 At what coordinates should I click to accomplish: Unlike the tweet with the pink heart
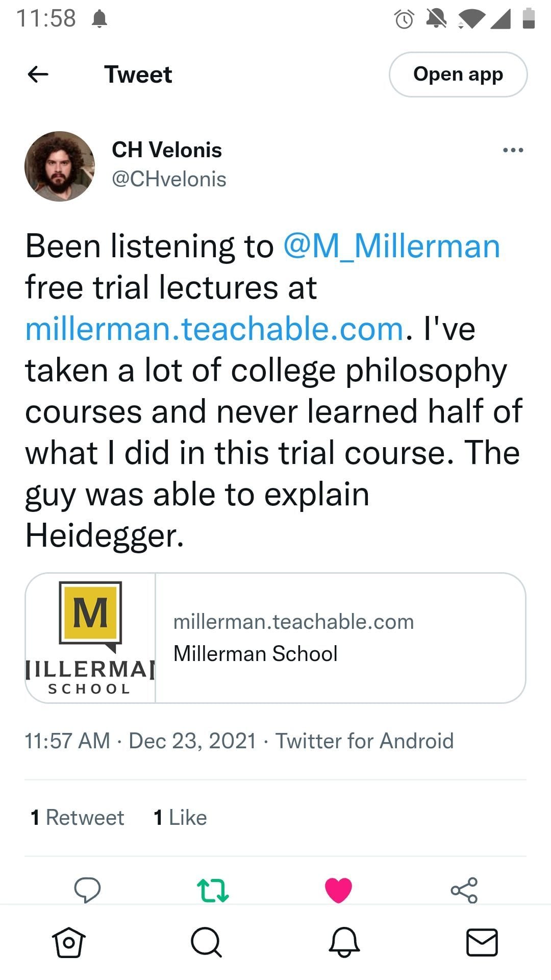pos(338,890)
